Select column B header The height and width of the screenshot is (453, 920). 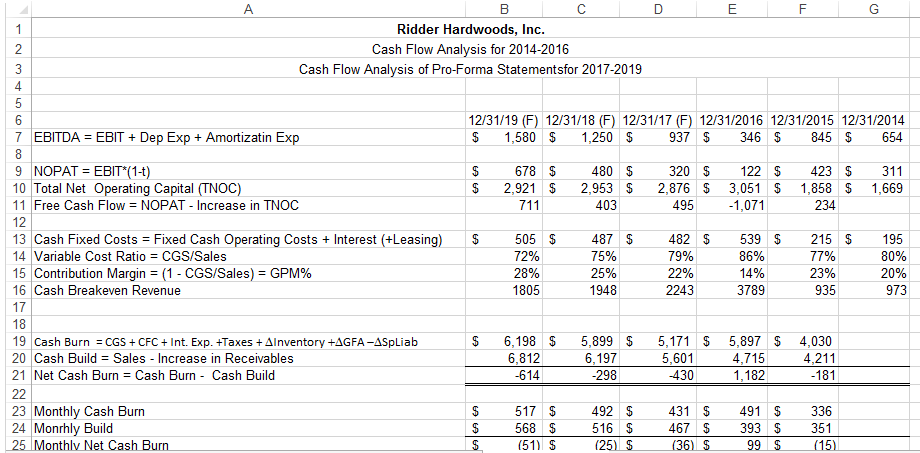point(504,9)
